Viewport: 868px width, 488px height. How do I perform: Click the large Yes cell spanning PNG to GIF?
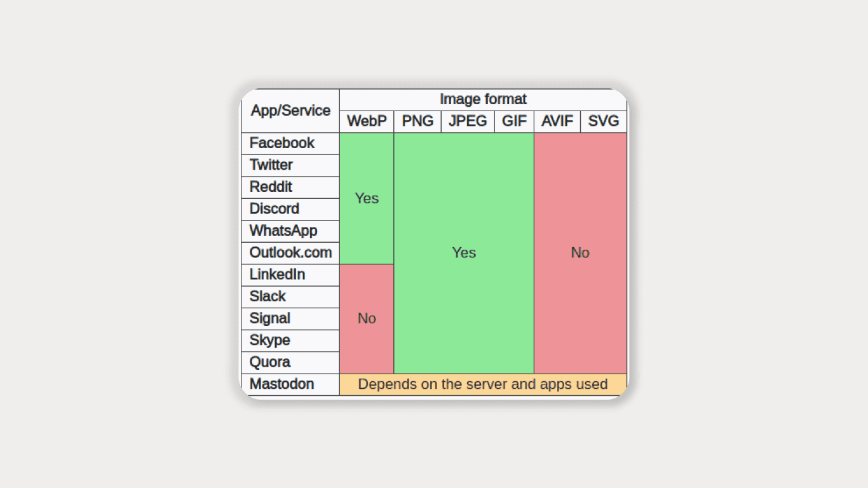click(464, 253)
